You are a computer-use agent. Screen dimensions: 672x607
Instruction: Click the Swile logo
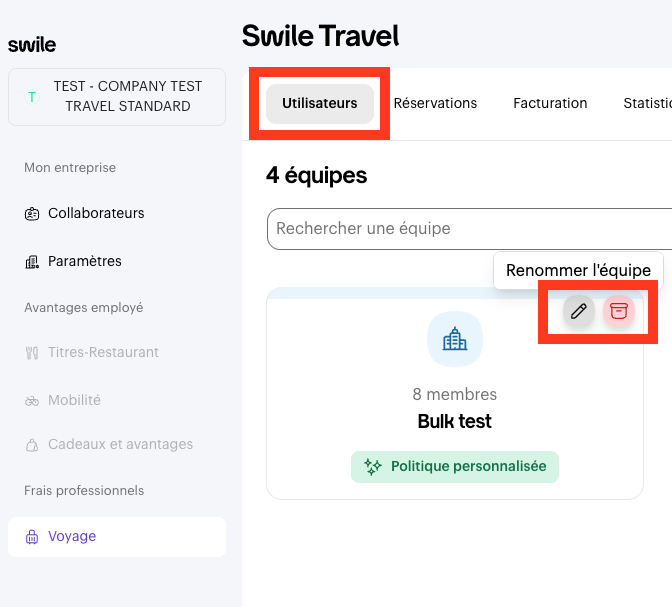tap(32, 45)
